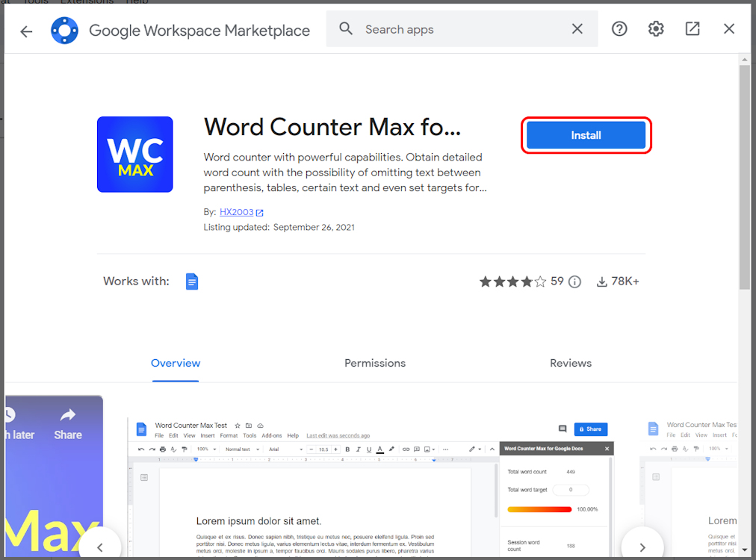Advance screenshots with the right carousel arrow
Viewport: 756px width, 560px height.
click(x=642, y=547)
